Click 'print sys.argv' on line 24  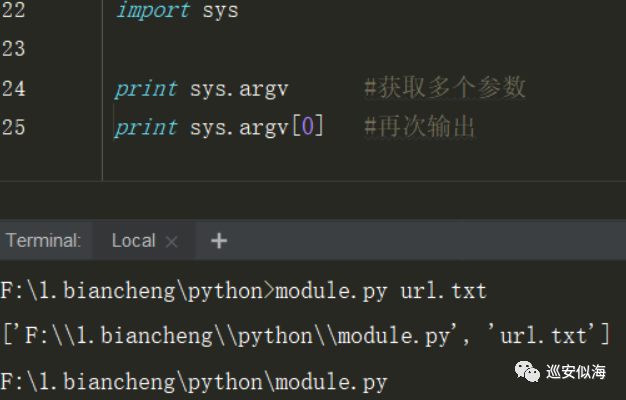click(202, 89)
